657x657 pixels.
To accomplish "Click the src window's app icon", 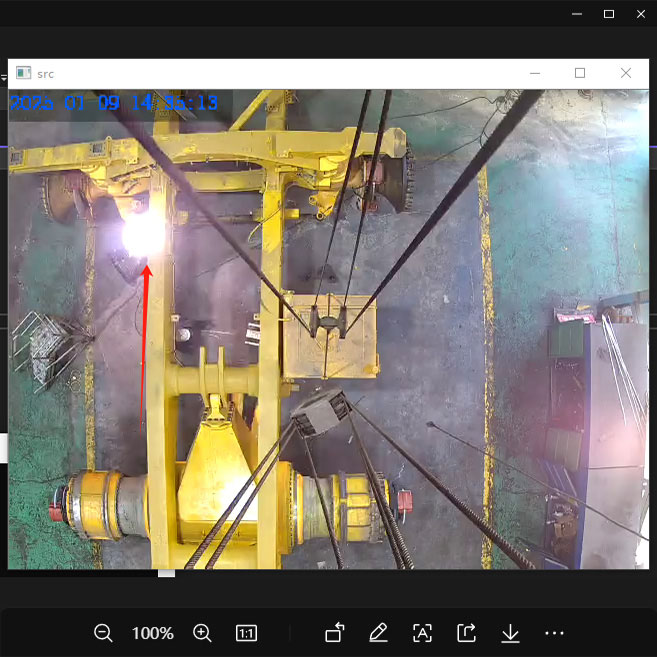I will coord(23,73).
